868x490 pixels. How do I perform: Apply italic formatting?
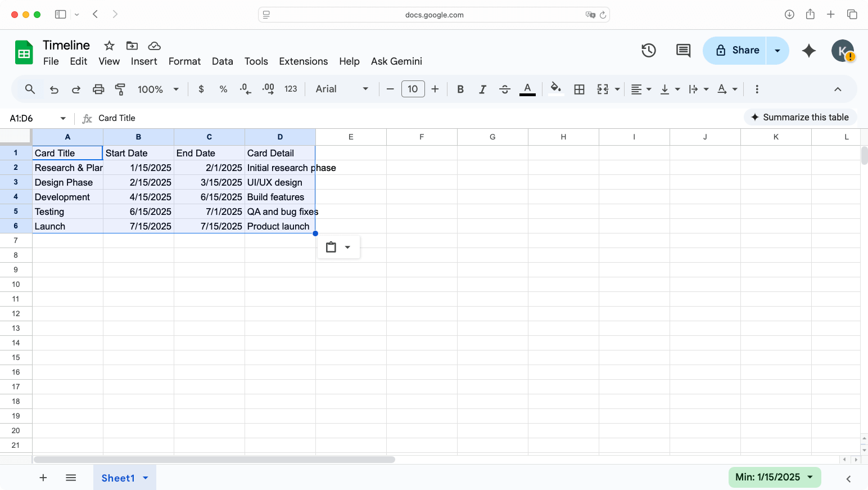coord(482,89)
